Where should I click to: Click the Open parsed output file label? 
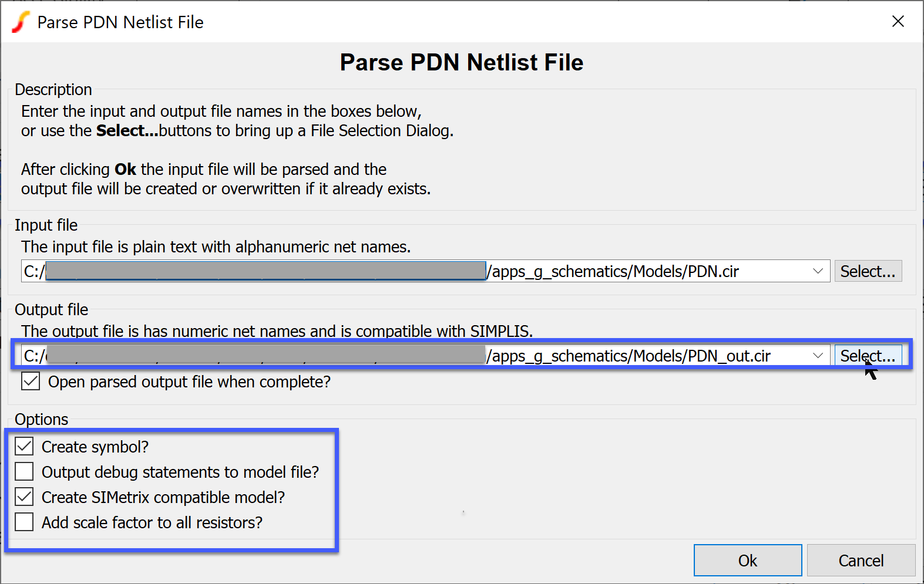[189, 382]
